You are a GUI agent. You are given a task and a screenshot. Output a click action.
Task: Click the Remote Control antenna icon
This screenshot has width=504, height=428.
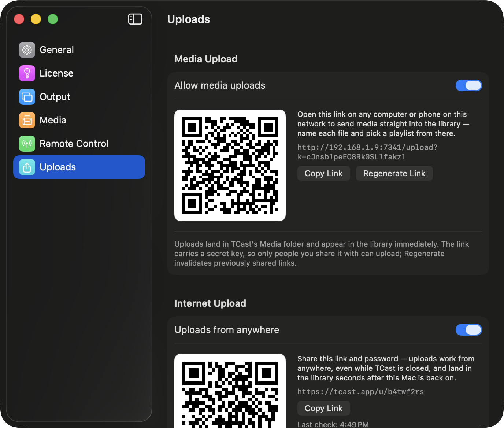click(x=27, y=144)
